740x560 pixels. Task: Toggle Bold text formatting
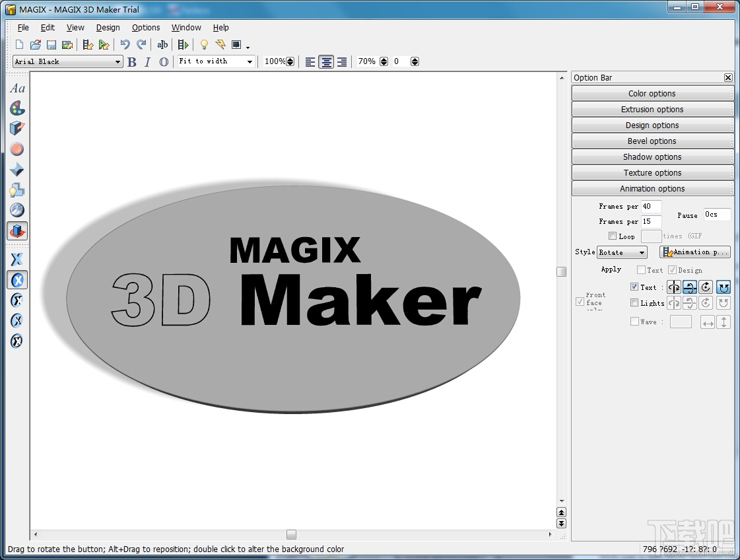tap(132, 62)
